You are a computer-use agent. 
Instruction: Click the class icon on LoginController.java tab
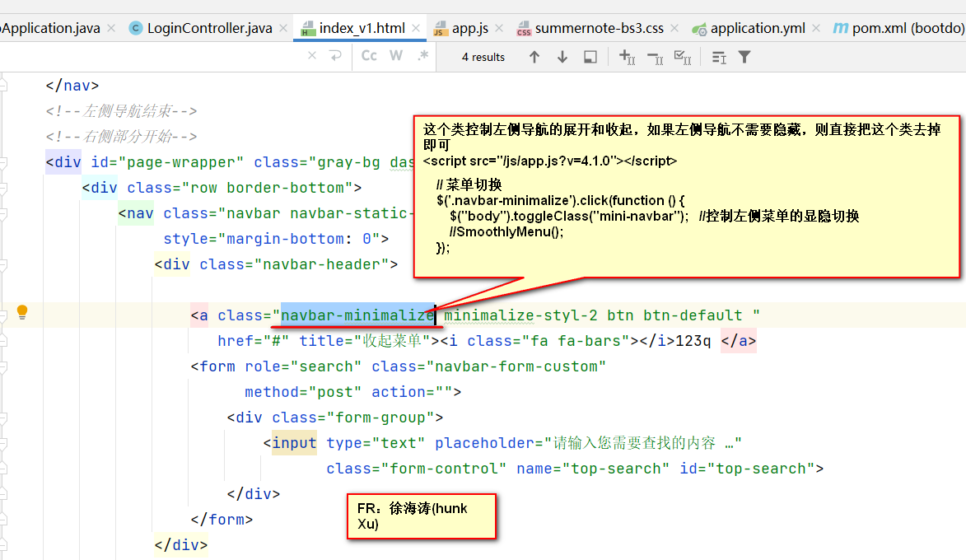click(136, 28)
